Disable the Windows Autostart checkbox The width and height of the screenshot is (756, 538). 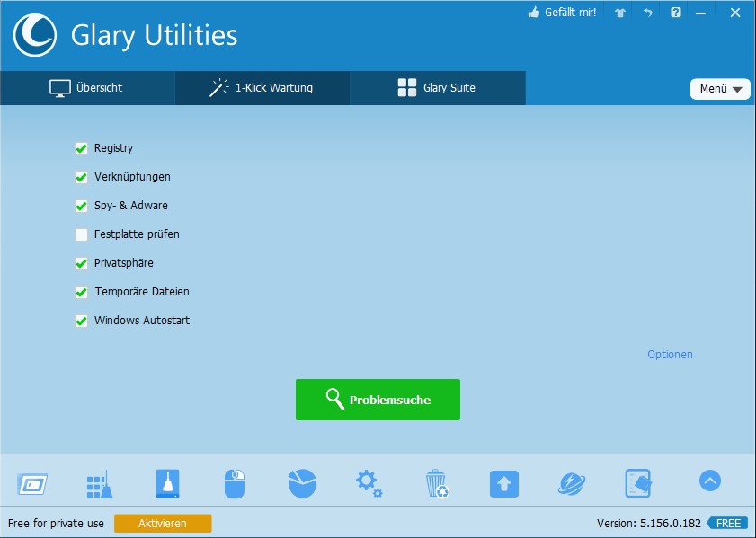point(81,321)
